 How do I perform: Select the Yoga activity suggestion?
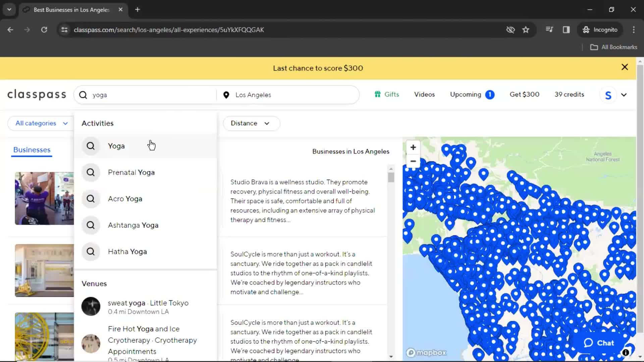click(146, 146)
